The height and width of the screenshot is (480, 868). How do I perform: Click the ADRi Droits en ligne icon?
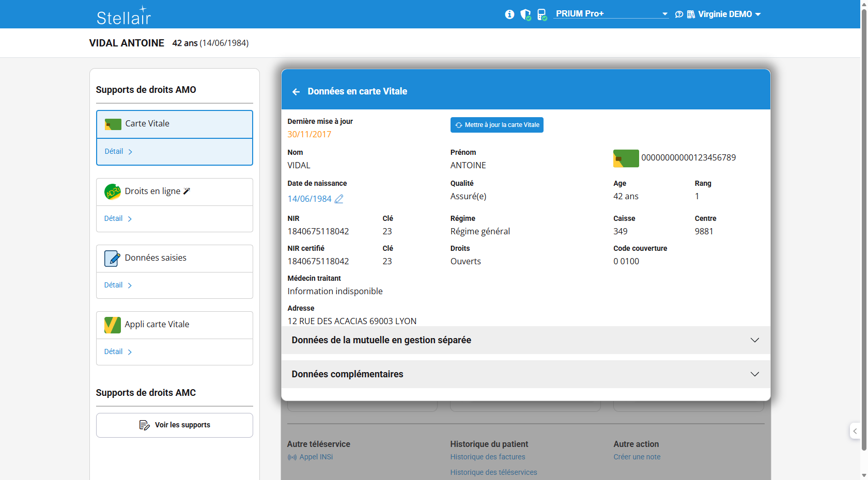pyautogui.click(x=113, y=191)
